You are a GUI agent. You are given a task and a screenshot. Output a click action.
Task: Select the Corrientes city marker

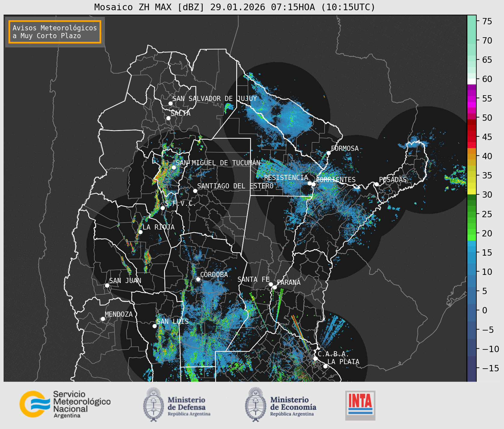[x=313, y=184]
